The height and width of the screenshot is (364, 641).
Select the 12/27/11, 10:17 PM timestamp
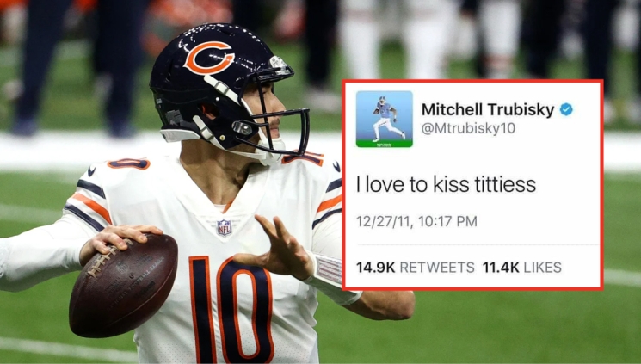pos(416,222)
